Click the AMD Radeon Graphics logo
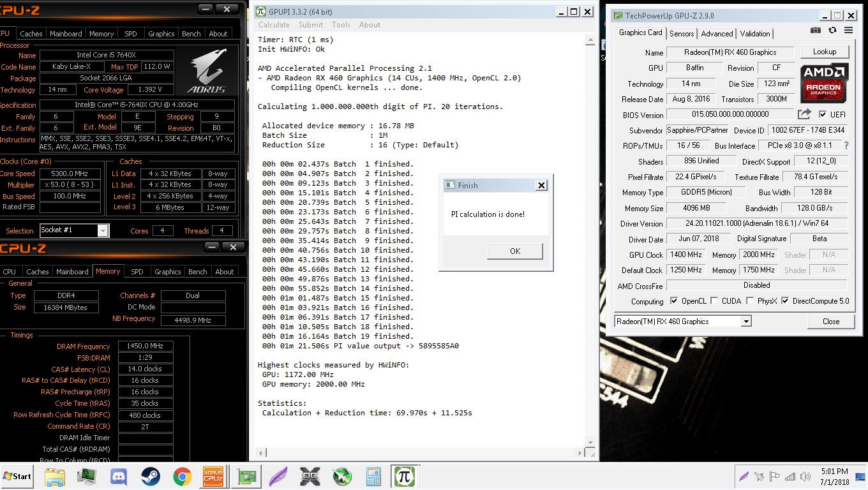This screenshot has width=868, height=490. [824, 83]
